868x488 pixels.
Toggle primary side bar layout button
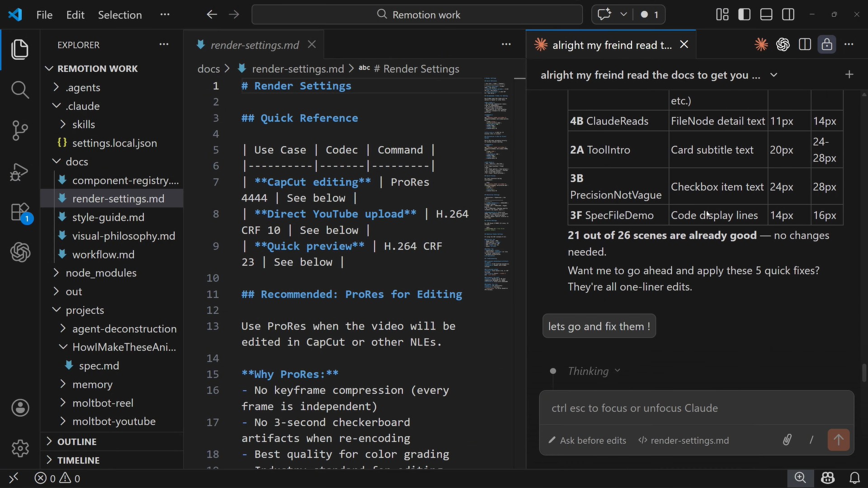coord(744,14)
